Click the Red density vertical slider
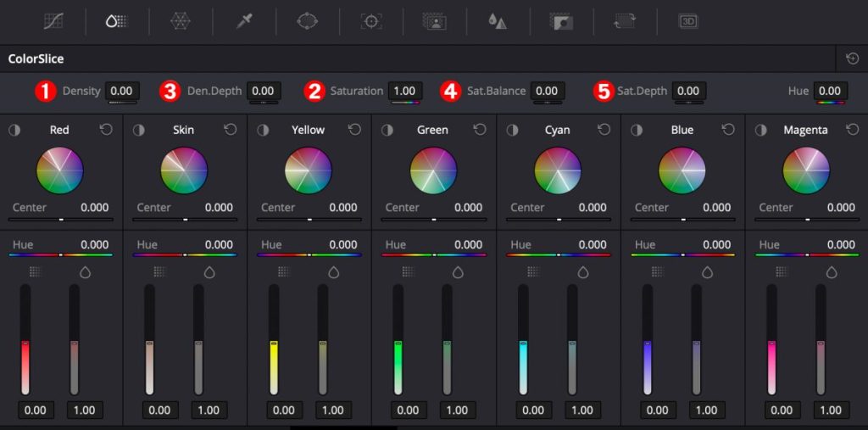868x430 pixels. (x=25, y=340)
